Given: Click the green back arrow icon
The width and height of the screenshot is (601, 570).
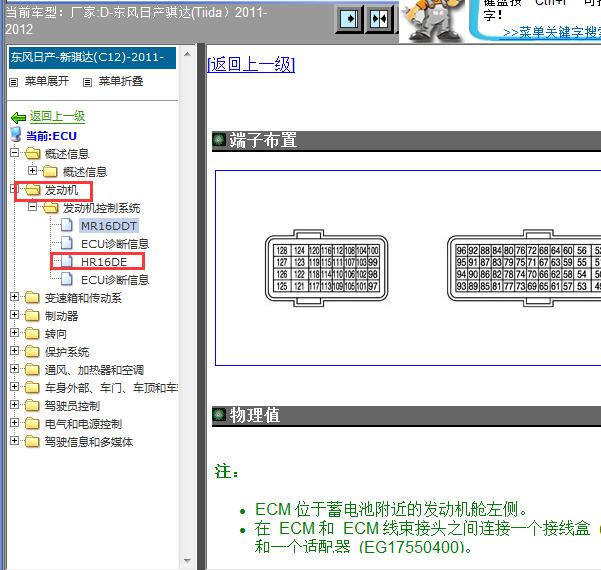Looking at the screenshot, I should [x=18, y=117].
